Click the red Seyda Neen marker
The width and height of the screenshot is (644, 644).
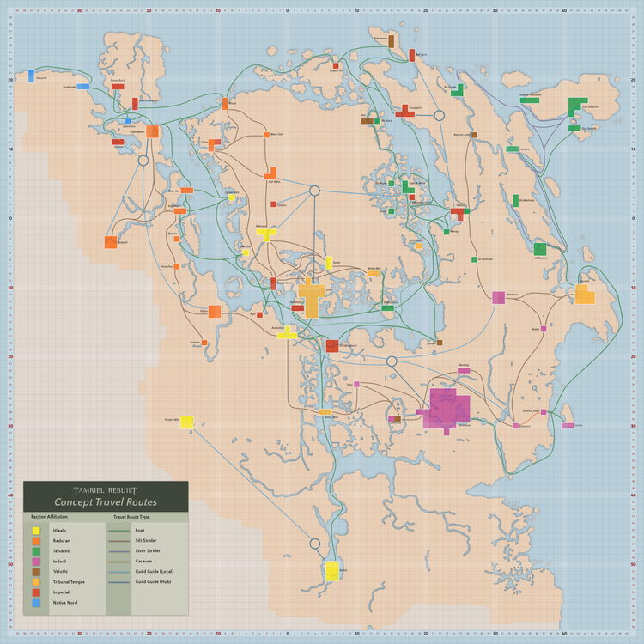[x=274, y=283]
